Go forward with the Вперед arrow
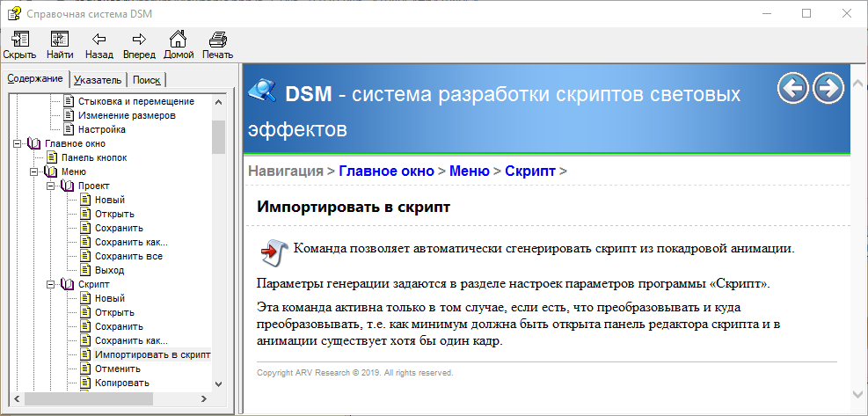 pos(139,45)
